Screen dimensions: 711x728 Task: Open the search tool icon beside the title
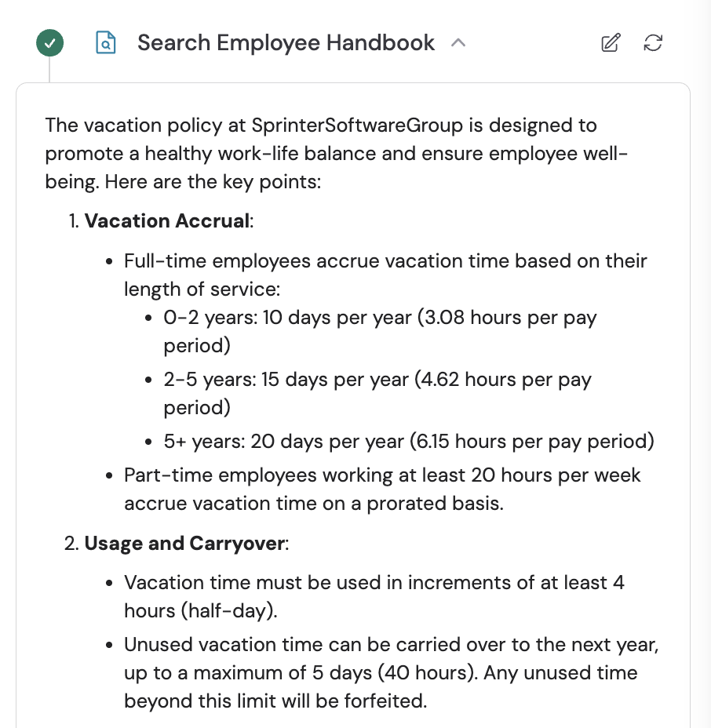click(x=106, y=43)
